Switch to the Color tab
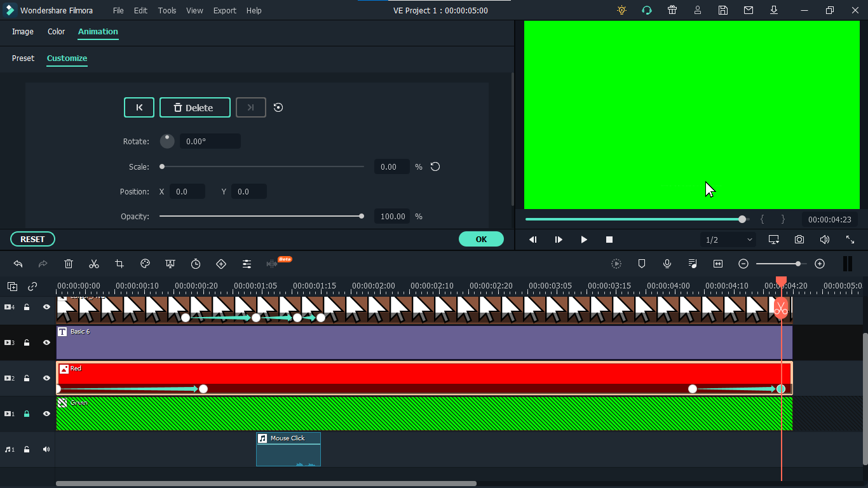 [57, 31]
